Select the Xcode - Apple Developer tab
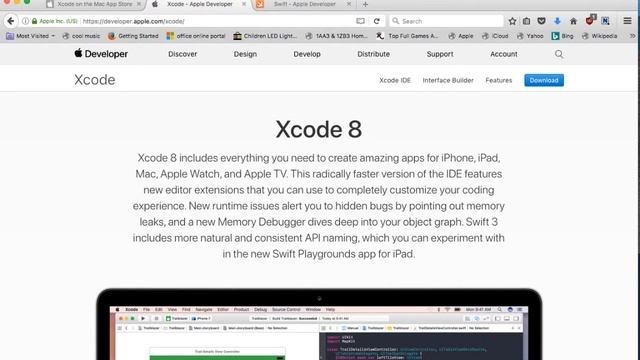The image size is (640, 360). point(199,4)
